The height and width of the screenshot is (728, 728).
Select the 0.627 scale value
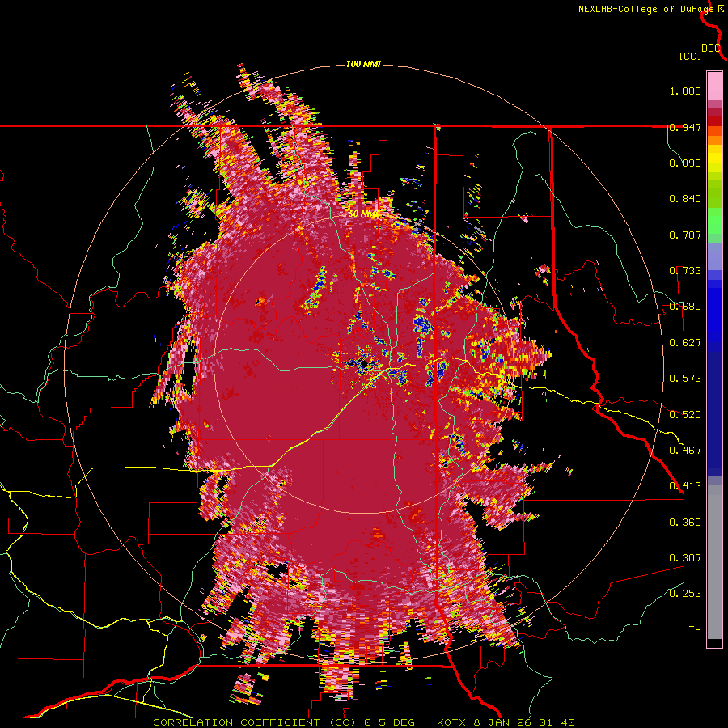click(x=685, y=343)
